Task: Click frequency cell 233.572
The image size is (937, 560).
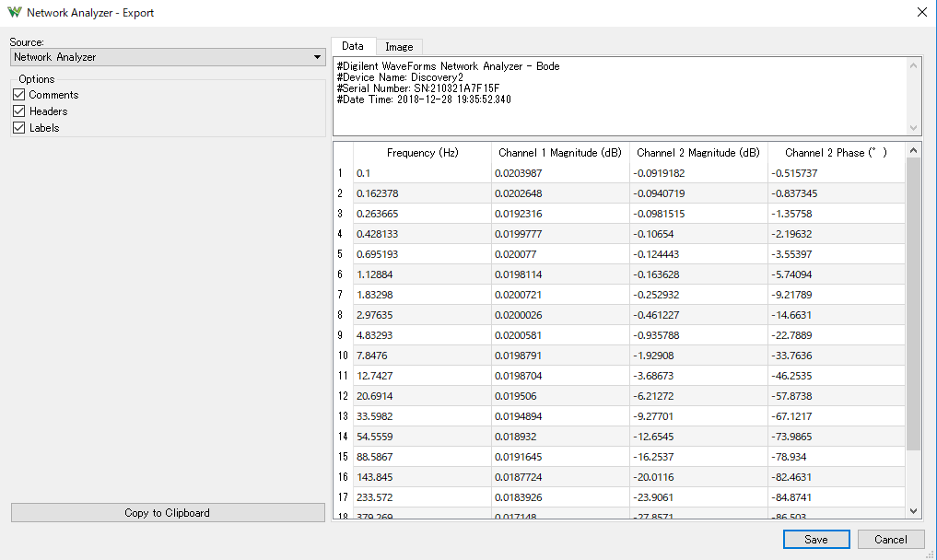Action: (423, 497)
